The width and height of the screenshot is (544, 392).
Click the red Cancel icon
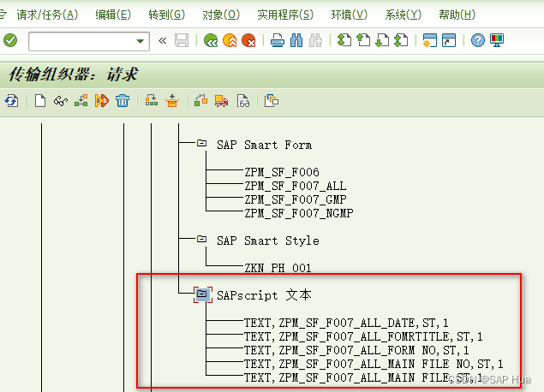click(x=248, y=40)
